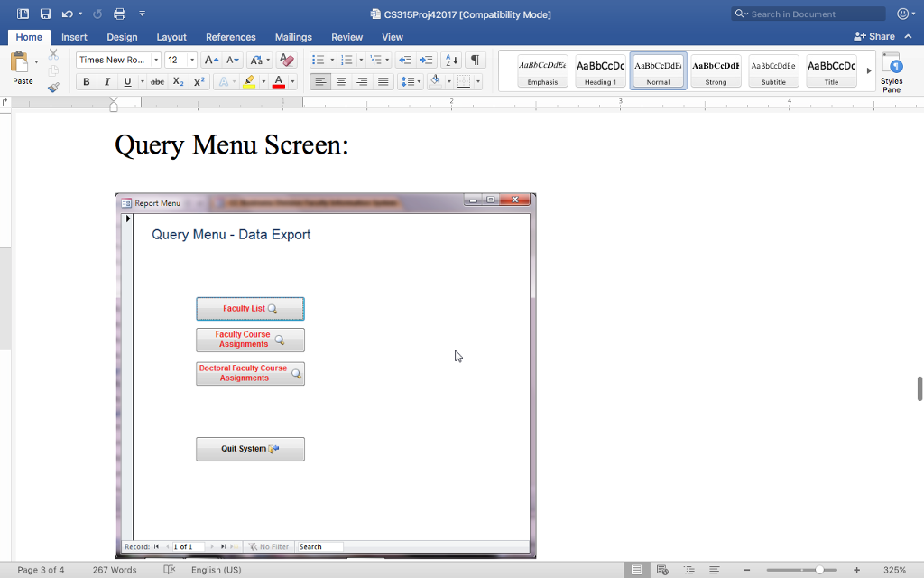The width and height of the screenshot is (924, 578).
Task: Select Align Left paragraph alignment
Action: (x=320, y=82)
